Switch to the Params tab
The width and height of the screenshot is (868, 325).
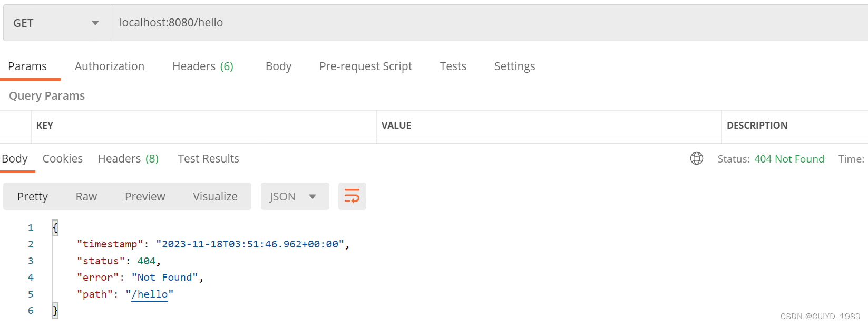[27, 66]
